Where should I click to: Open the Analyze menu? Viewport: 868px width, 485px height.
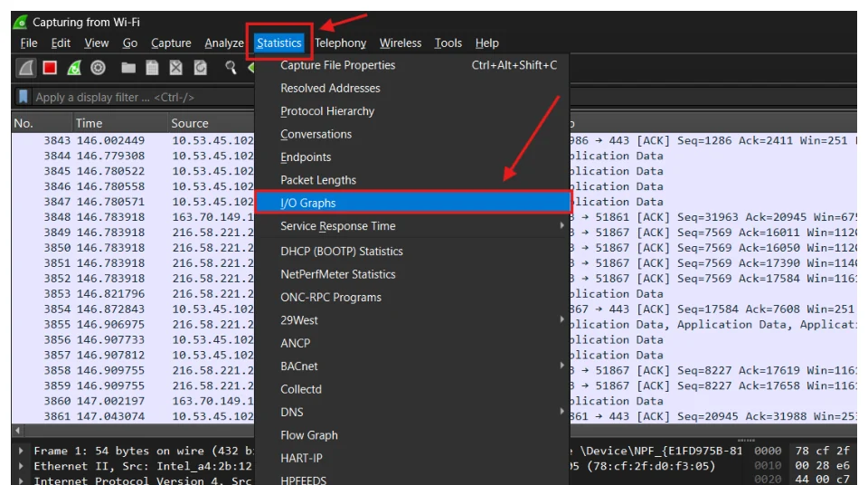[224, 43]
